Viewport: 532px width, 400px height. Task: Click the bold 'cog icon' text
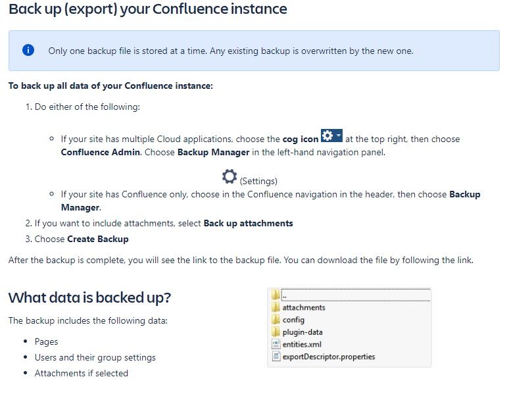(301, 139)
